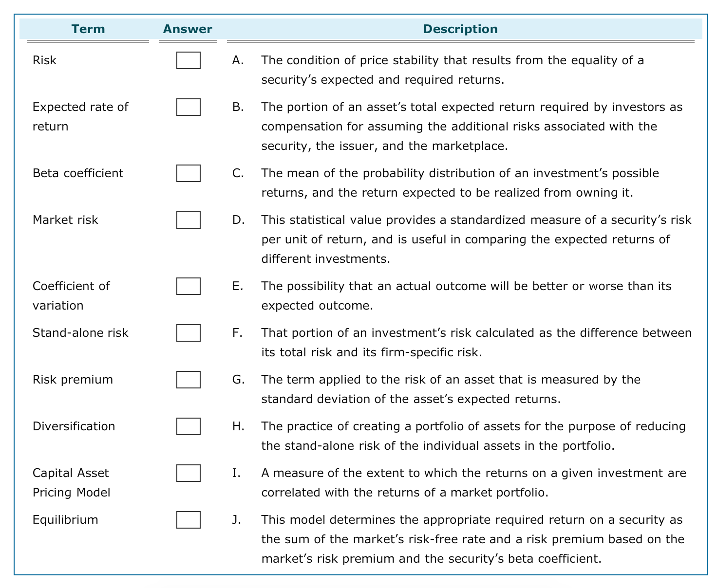The image size is (717, 588).
Task: Click the answer box for Risk premium
Action: click(188, 380)
